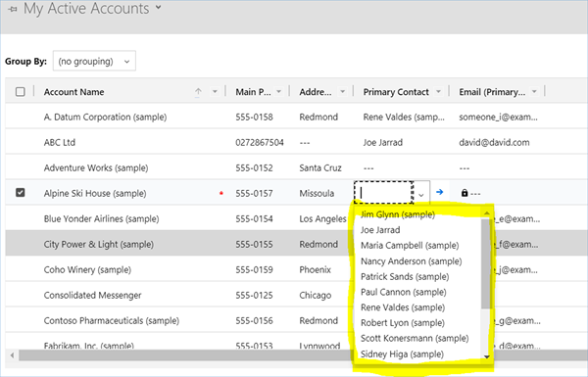Click the Chicago address cell
This screenshot has width=588, height=377.
click(x=315, y=296)
